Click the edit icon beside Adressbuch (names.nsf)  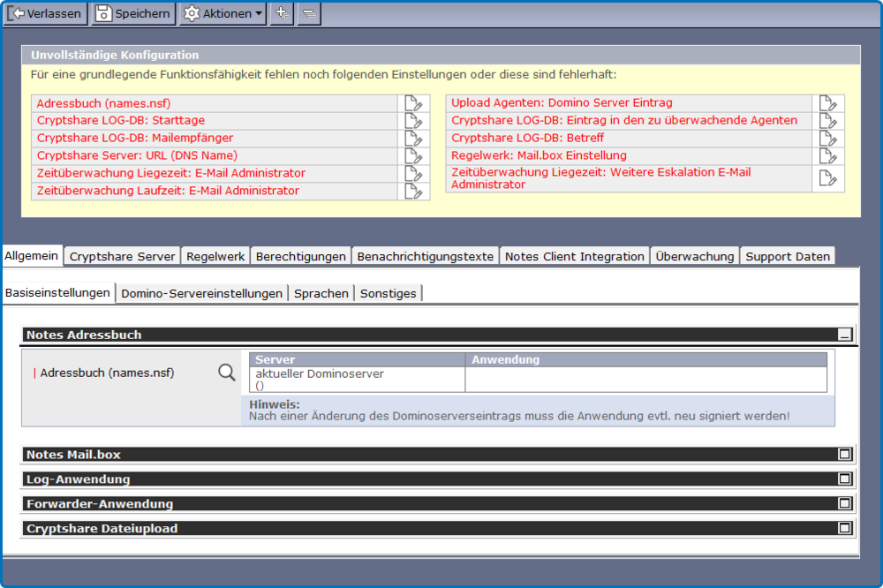point(413,103)
